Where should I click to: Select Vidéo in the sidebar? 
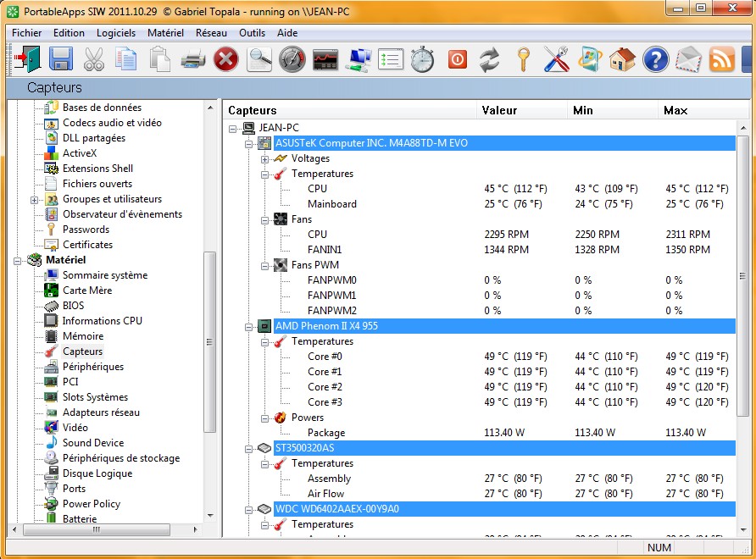tap(75, 428)
